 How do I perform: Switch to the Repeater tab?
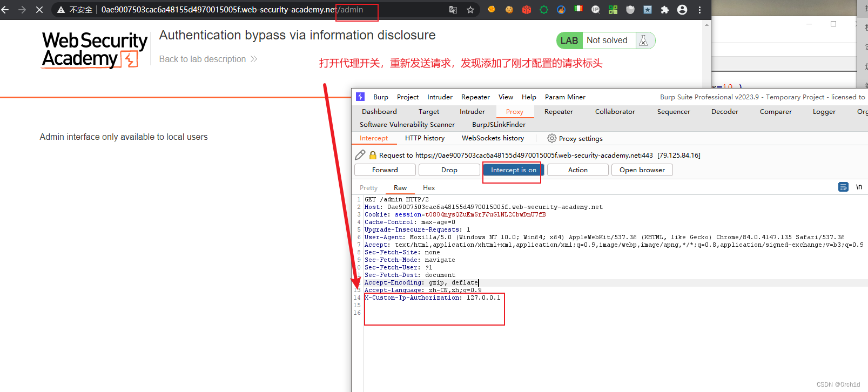click(x=559, y=112)
